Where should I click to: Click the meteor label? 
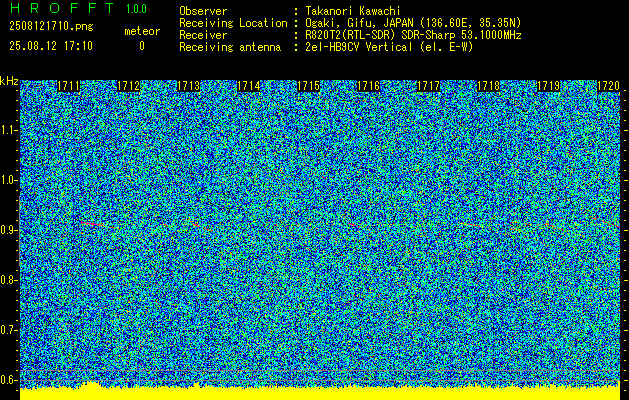pos(142,31)
